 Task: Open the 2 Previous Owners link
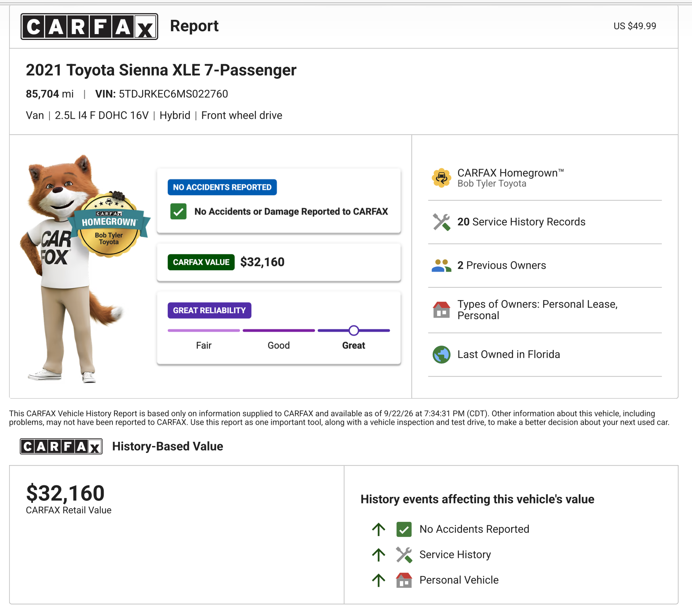502,266
